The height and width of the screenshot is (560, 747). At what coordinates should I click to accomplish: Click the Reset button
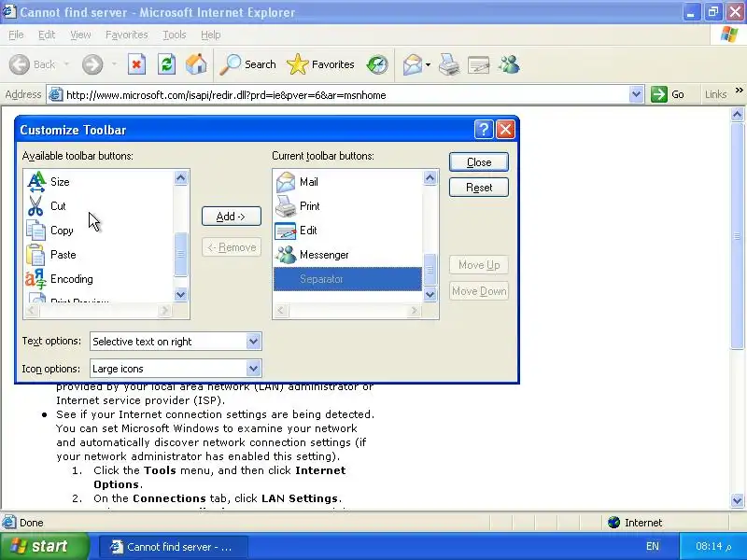click(479, 188)
